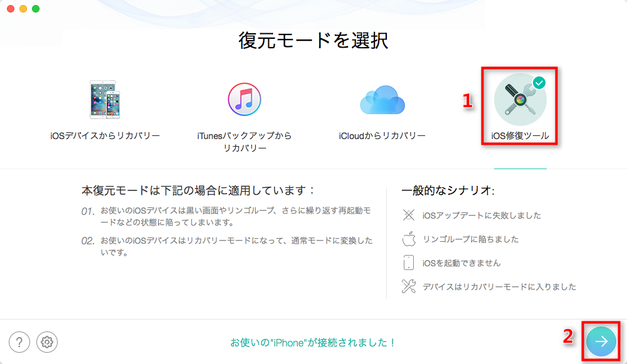The width and height of the screenshot is (627, 364).
Task: Open settings via the gear button
Action: point(47,342)
